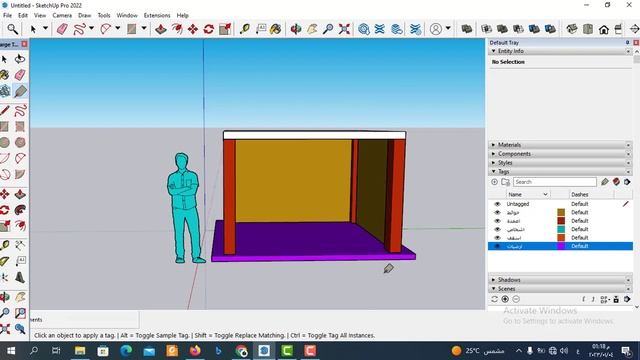Click the Zoom Extents tool in top toolbar
640x360 pixels.
tap(344, 29)
